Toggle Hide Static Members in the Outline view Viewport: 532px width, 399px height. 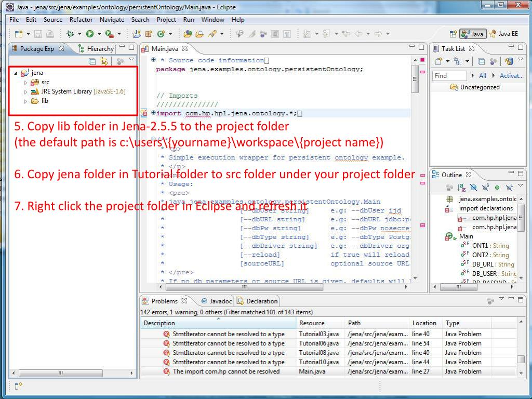point(486,188)
